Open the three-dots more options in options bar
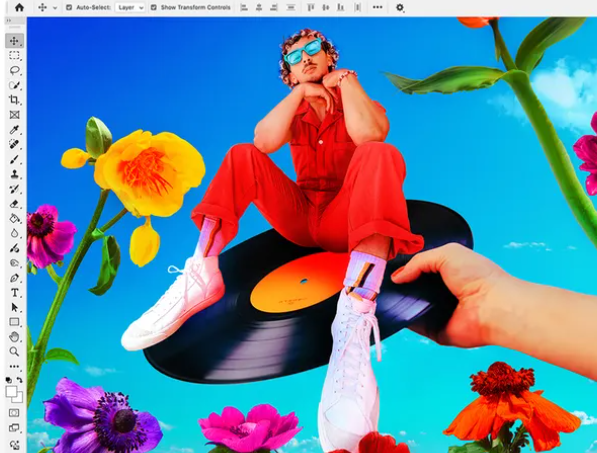This screenshot has width=597, height=453. (x=377, y=7)
